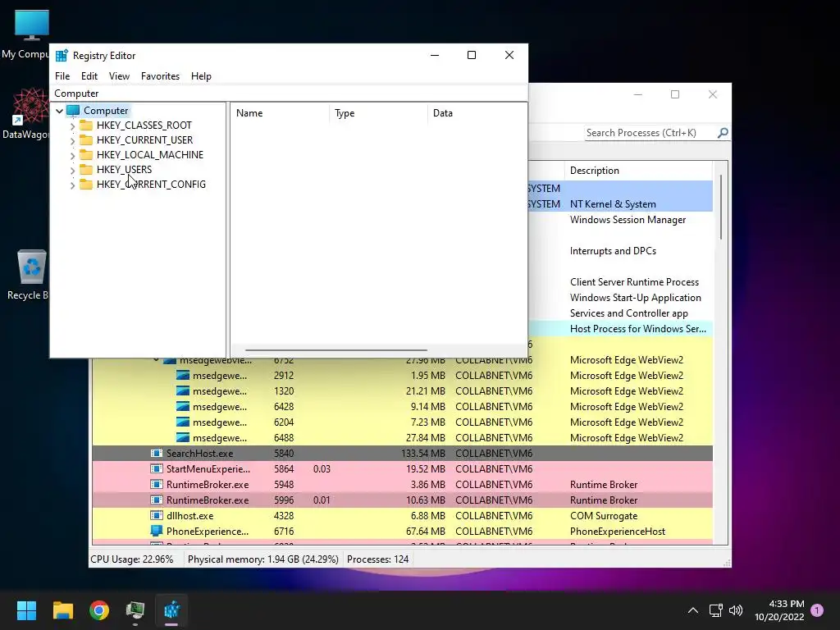Select the Client Server Runtime Process row

coord(620,282)
